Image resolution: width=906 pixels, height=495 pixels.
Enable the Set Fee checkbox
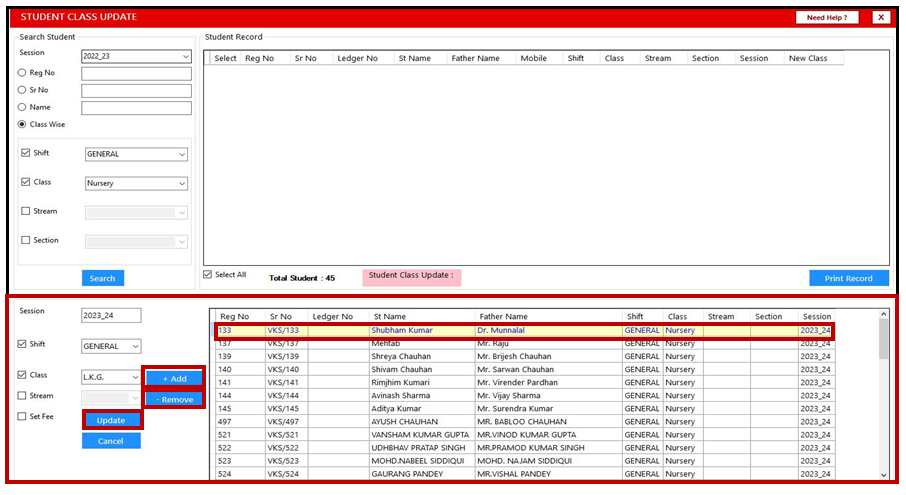tap(22, 416)
